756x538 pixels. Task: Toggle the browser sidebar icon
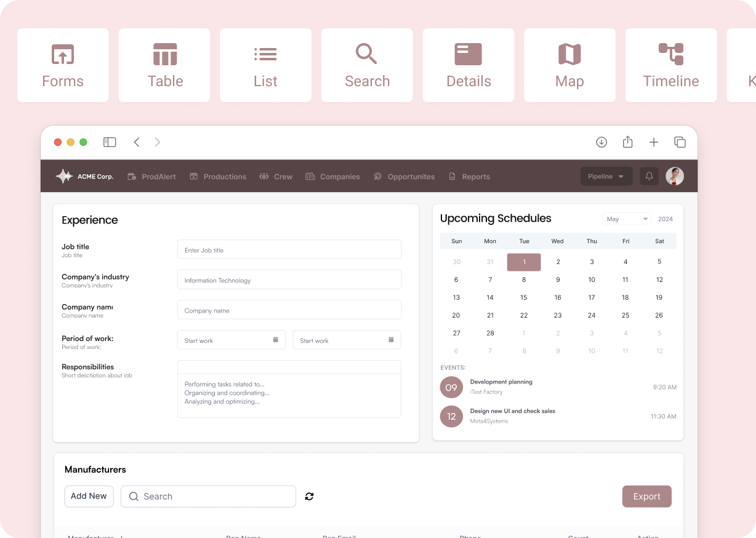tap(110, 142)
